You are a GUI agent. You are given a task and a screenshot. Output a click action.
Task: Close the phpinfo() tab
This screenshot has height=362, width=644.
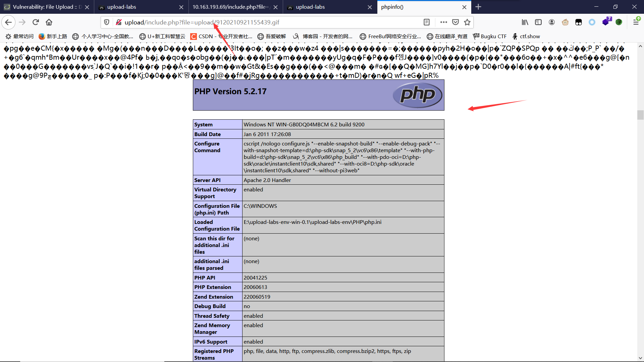[464, 7]
